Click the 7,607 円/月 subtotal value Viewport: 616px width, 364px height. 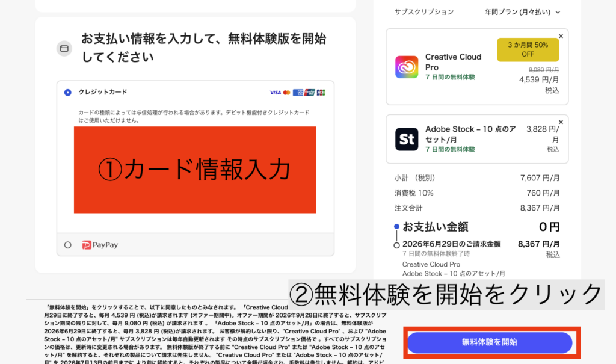[540, 178]
